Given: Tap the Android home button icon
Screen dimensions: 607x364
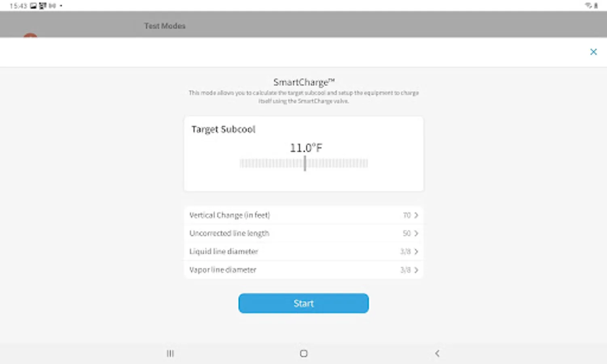Looking at the screenshot, I should pos(304,353).
